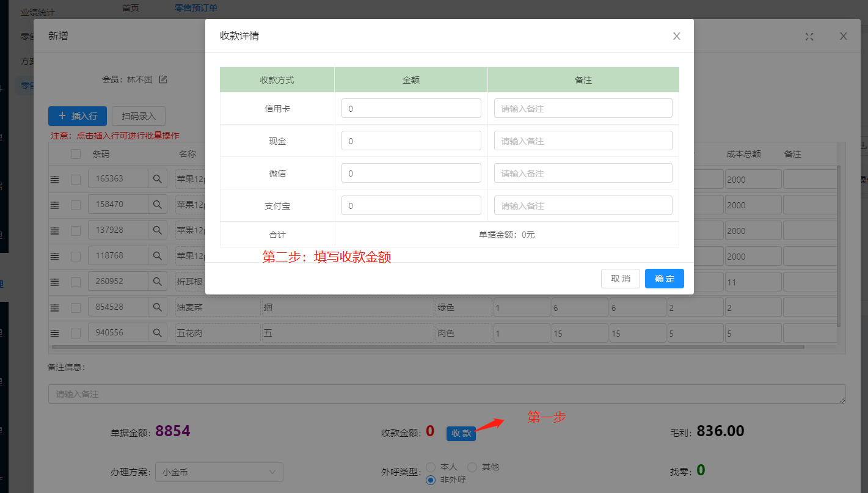This screenshot has height=493, width=868.
Task: Click the 成本总额 column header
Action: 743,154
